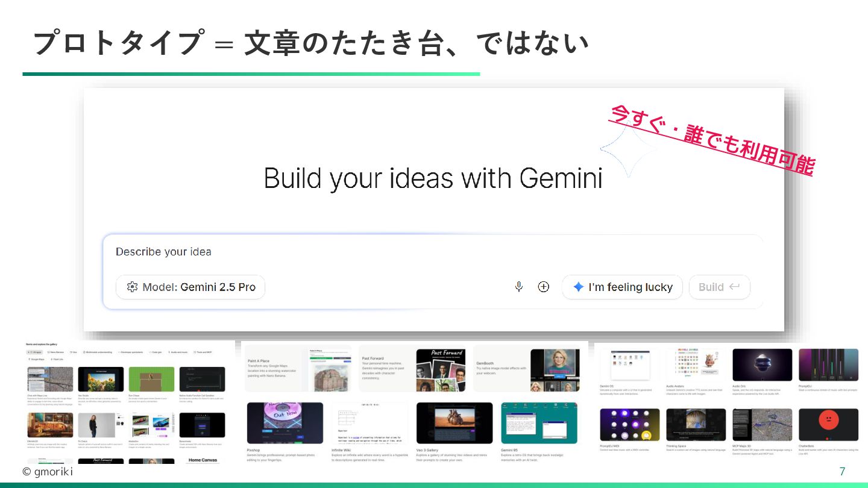Image resolution: width=868 pixels, height=488 pixels.
Task: Focus the Describe your idea field
Action: point(432,252)
